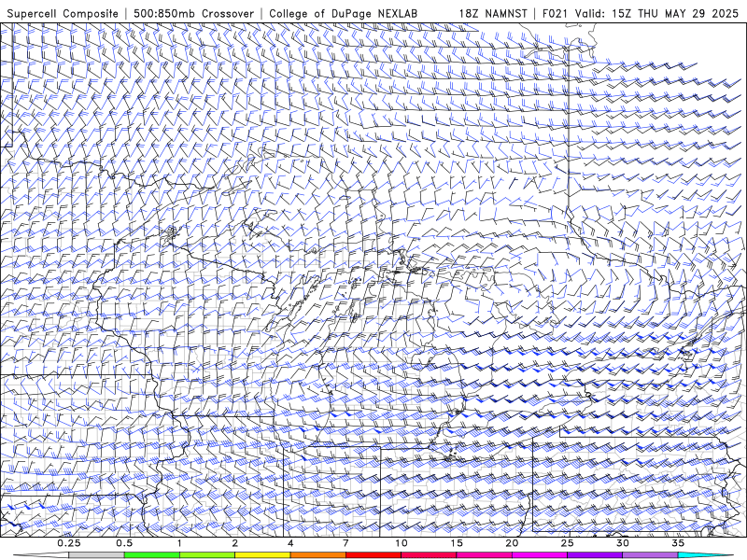Click the bright green legend swatch between 0.5 and 1
The width and height of the screenshot is (747, 560).
click(x=152, y=555)
